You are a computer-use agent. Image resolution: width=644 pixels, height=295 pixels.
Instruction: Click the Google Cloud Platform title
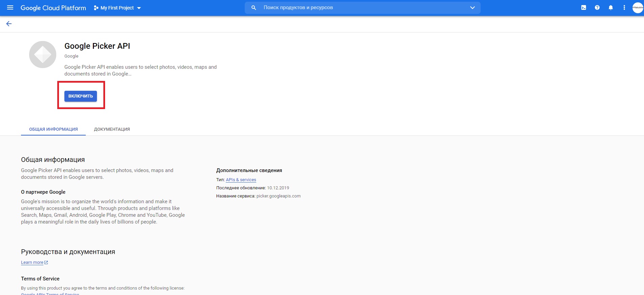[53, 8]
